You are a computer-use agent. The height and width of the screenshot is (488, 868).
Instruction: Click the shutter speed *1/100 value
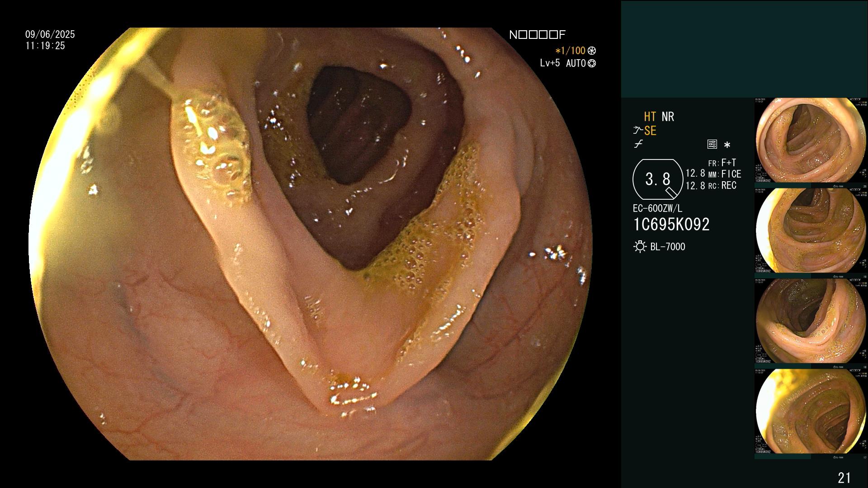(570, 51)
